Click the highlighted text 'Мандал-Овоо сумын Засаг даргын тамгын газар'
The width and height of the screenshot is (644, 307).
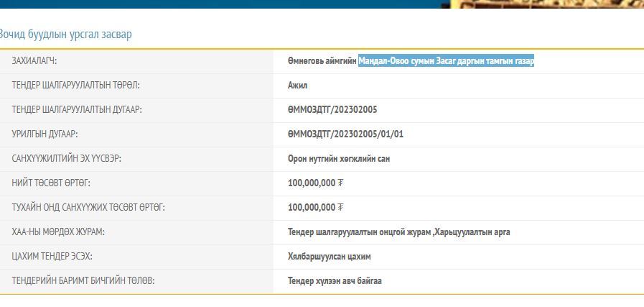point(446,61)
